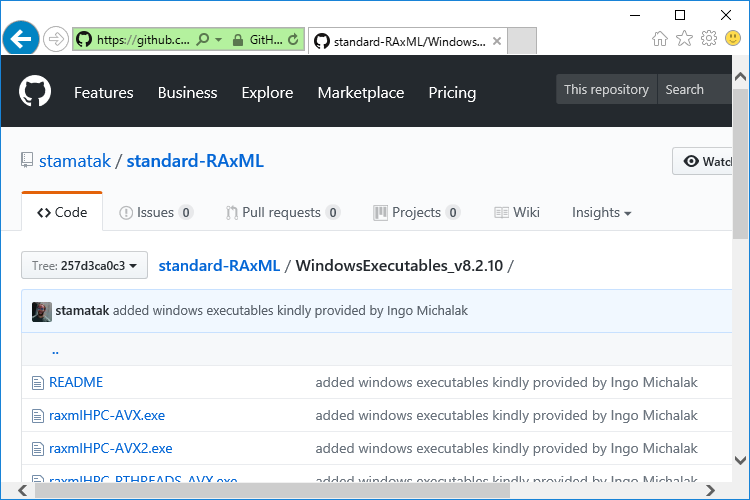Click stamatak commit author name
Screen dimensions: 750x500
coord(82,311)
